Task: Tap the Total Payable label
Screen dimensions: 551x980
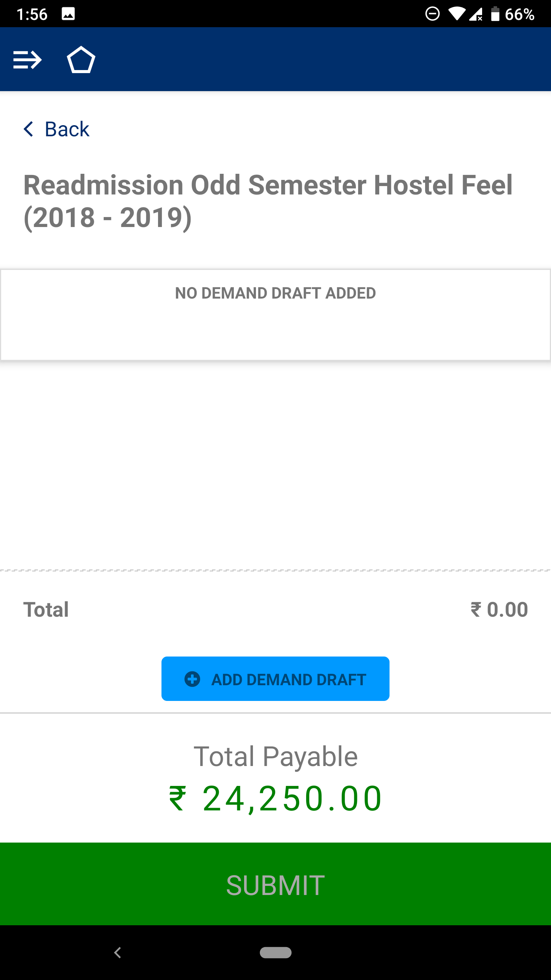Action: 275,756
